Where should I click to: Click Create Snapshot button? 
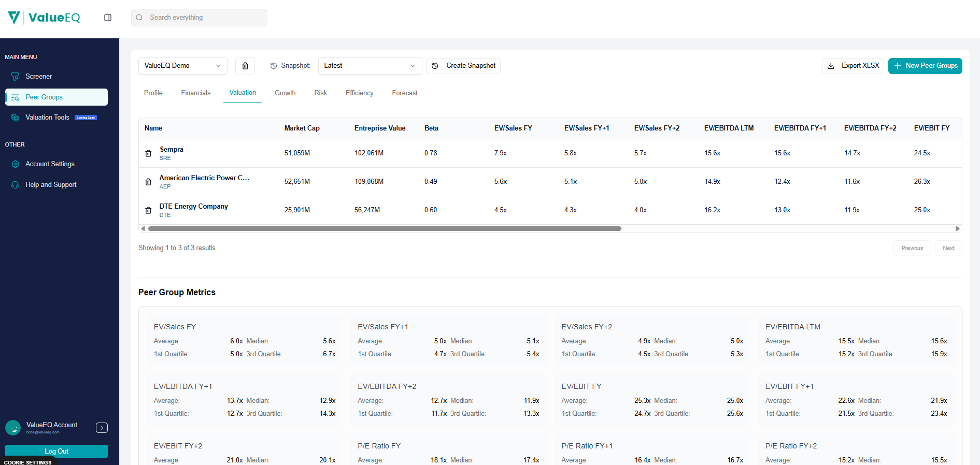463,66
